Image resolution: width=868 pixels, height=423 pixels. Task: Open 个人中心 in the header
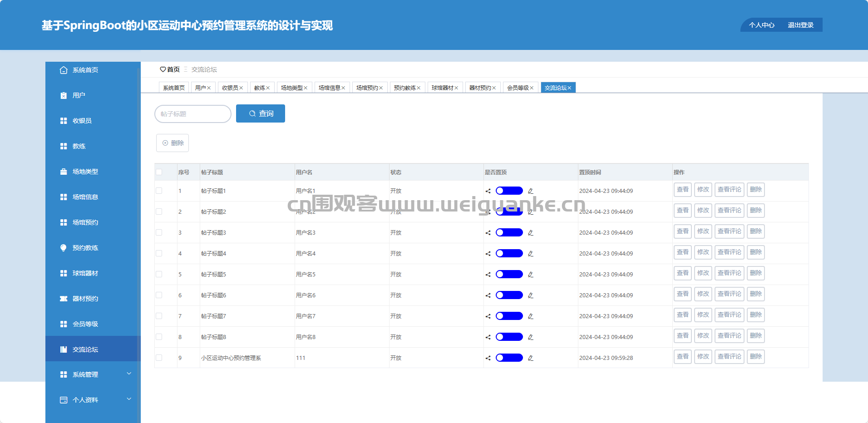[x=762, y=25]
